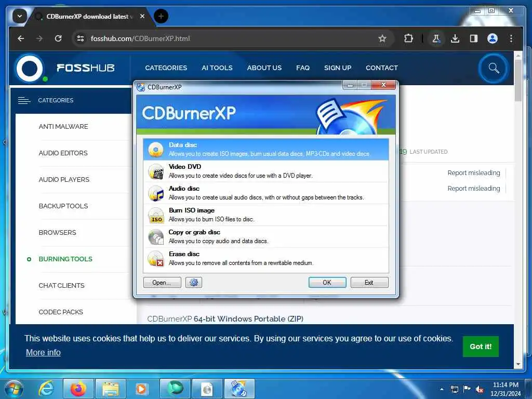Click Action Center flag in system tray
The width and height of the screenshot is (532, 399).
coord(467,389)
